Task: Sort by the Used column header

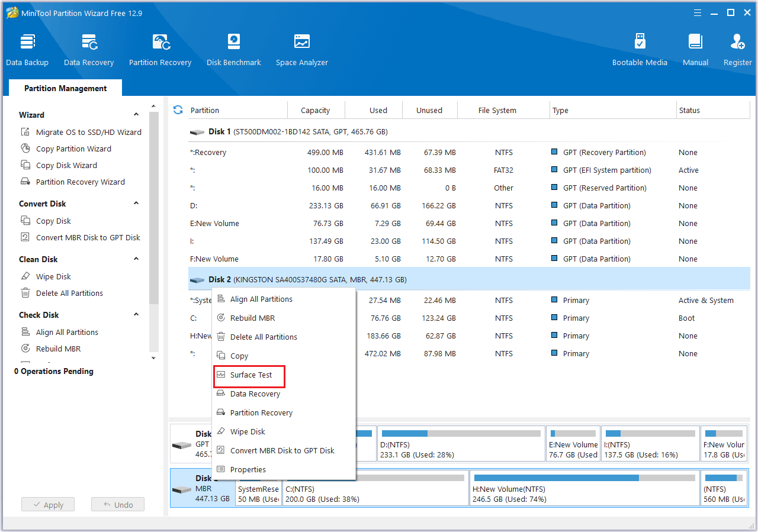Action: [373, 110]
